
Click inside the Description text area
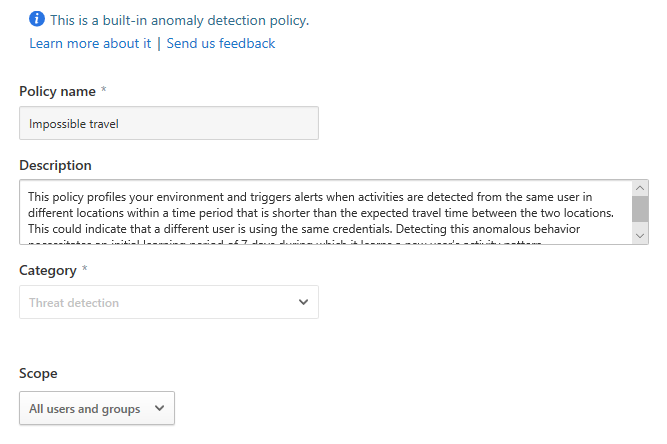pos(320,212)
